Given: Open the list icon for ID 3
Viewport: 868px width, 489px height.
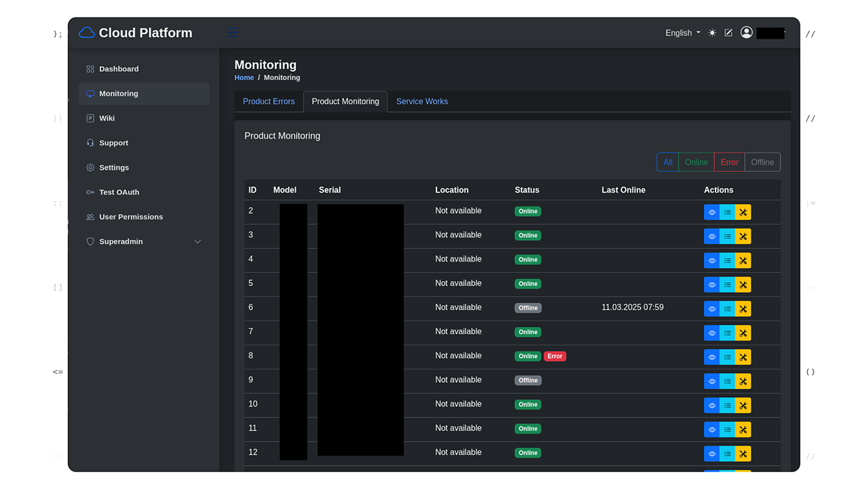Looking at the screenshot, I should 727,236.
